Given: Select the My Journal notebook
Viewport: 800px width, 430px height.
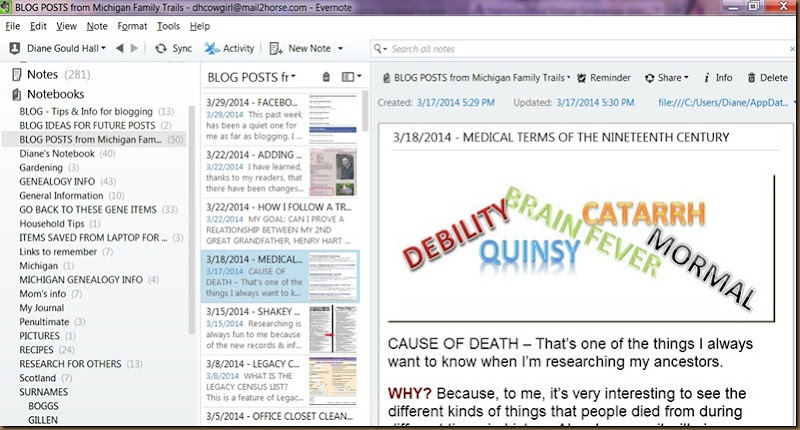Looking at the screenshot, I should pyautogui.click(x=42, y=308).
